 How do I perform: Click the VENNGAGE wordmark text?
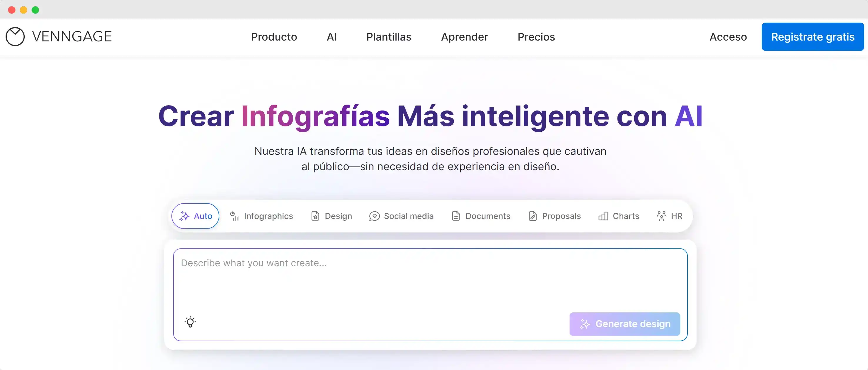click(x=72, y=36)
